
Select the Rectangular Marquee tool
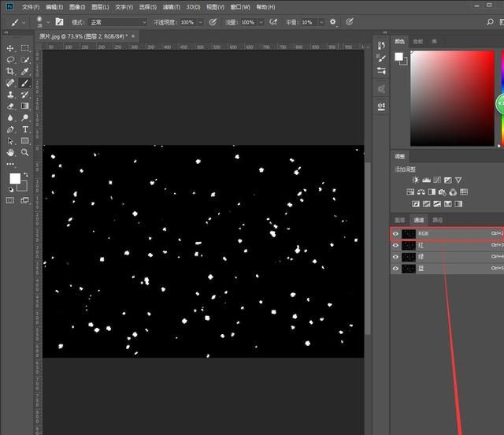tap(24, 48)
